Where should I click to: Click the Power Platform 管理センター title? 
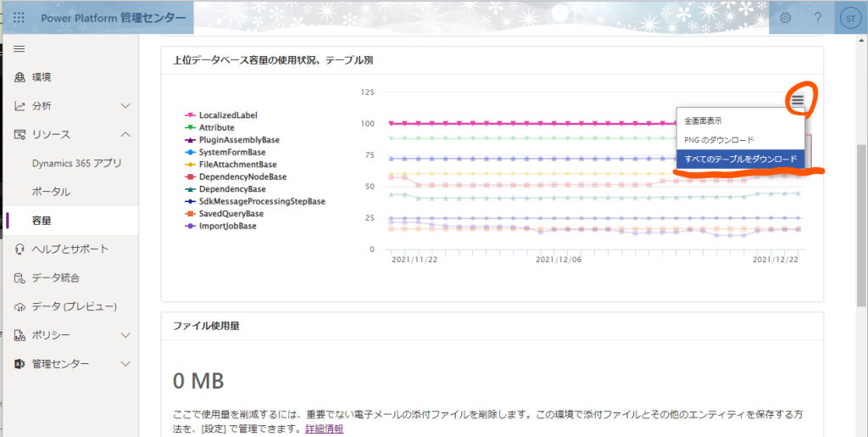pyautogui.click(x=114, y=18)
